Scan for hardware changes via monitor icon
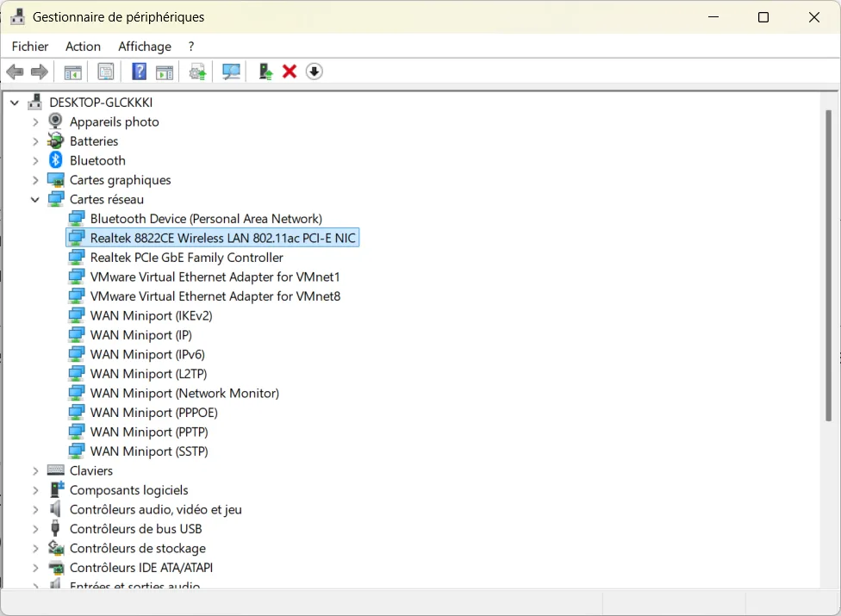841x616 pixels. point(231,72)
